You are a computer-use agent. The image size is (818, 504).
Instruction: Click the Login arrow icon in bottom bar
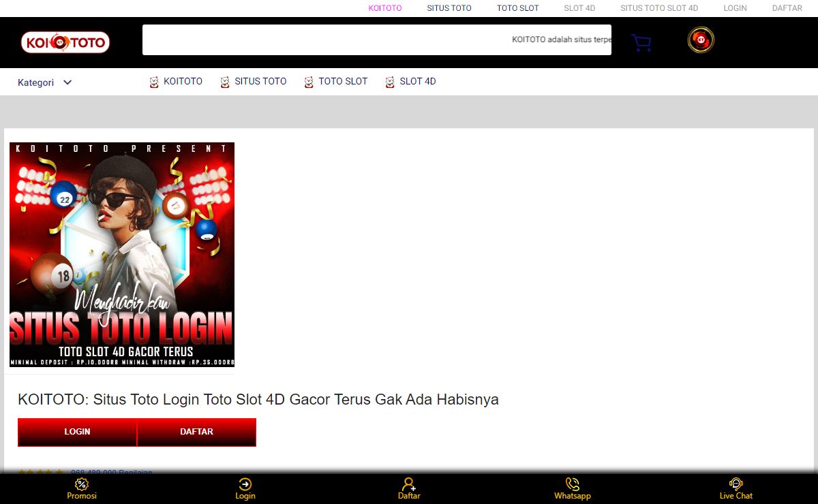(x=245, y=484)
